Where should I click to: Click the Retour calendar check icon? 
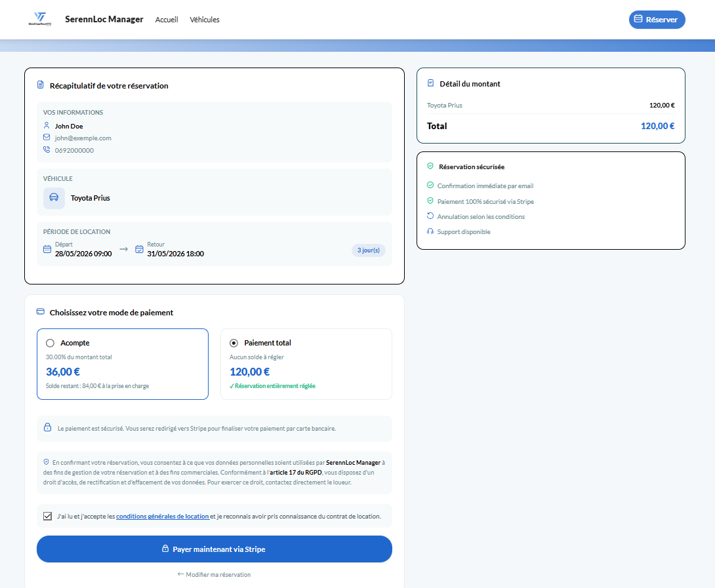pos(139,249)
